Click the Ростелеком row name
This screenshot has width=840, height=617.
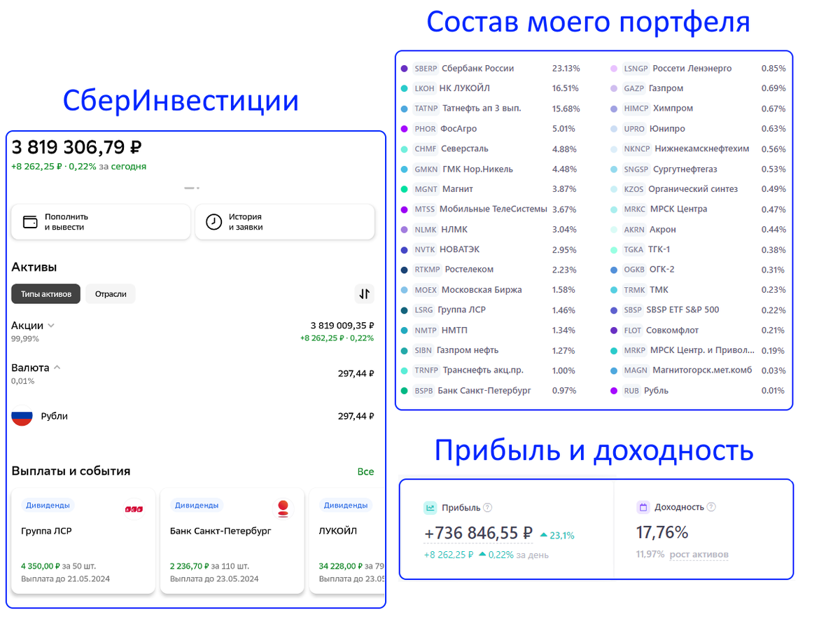[469, 270]
